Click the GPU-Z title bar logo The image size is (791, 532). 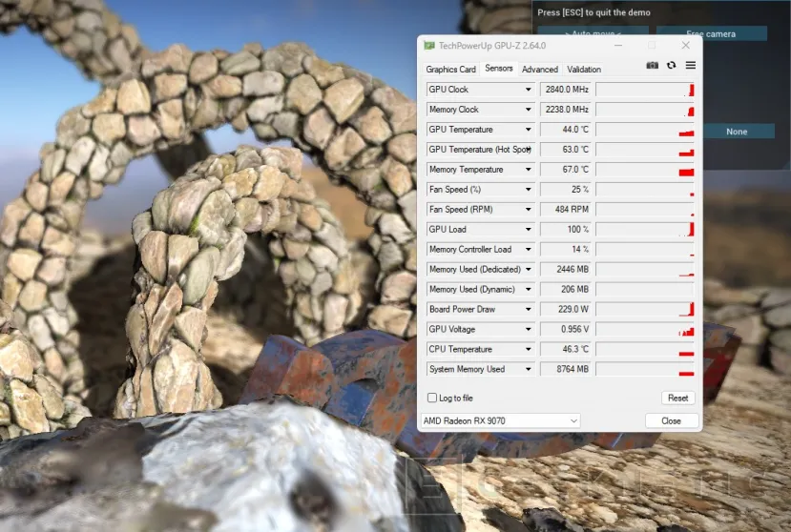coord(429,46)
